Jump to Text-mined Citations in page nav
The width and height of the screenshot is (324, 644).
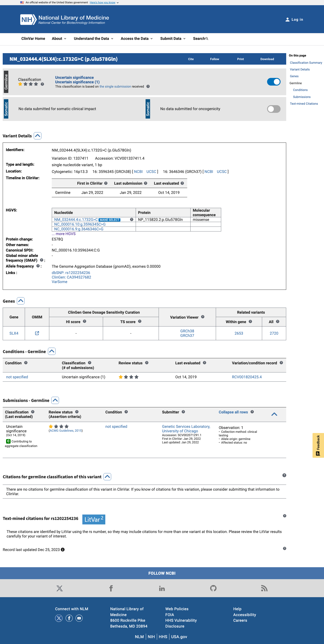304,104
